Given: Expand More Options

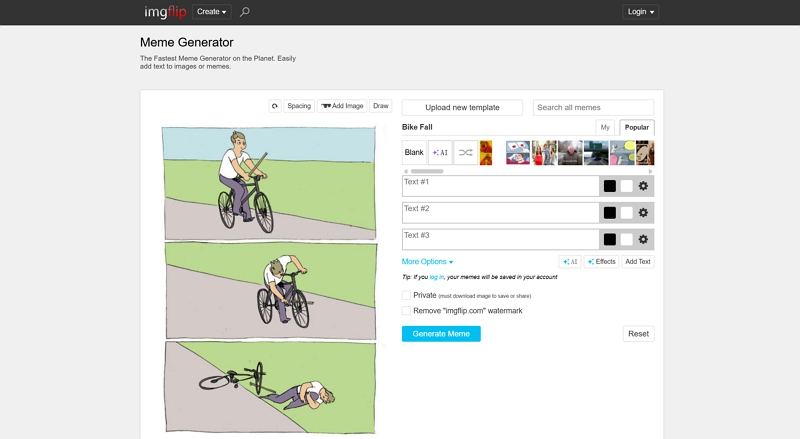Looking at the screenshot, I should (427, 261).
